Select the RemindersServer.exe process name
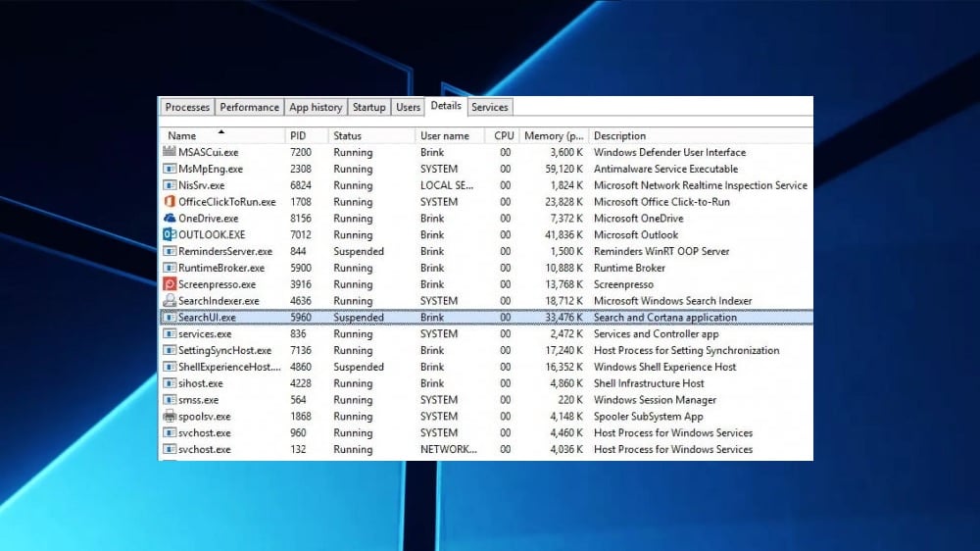This screenshot has height=551, width=980. [225, 251]
